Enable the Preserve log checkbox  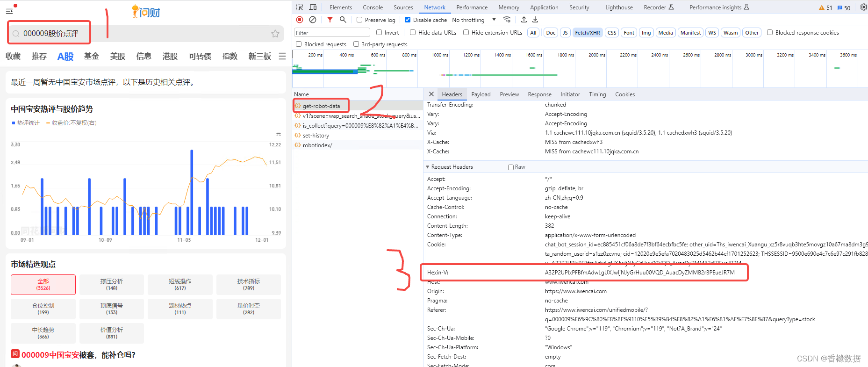[359, 20]
